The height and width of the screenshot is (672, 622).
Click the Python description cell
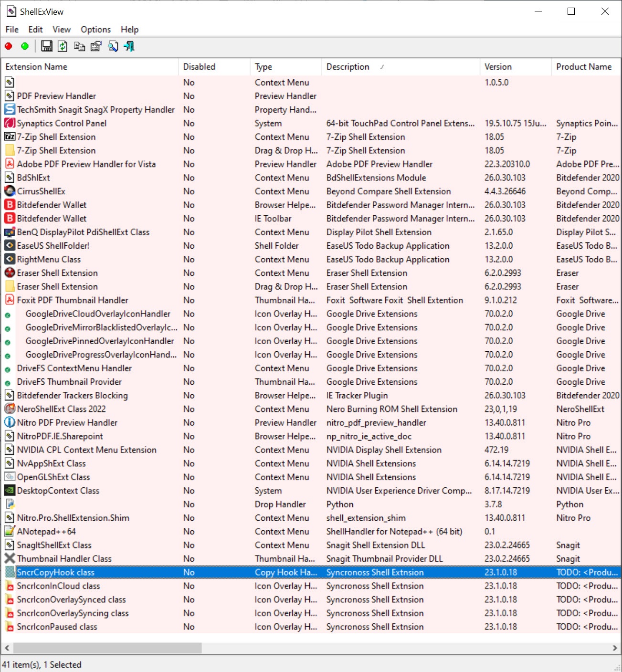(x=340, y=504)
